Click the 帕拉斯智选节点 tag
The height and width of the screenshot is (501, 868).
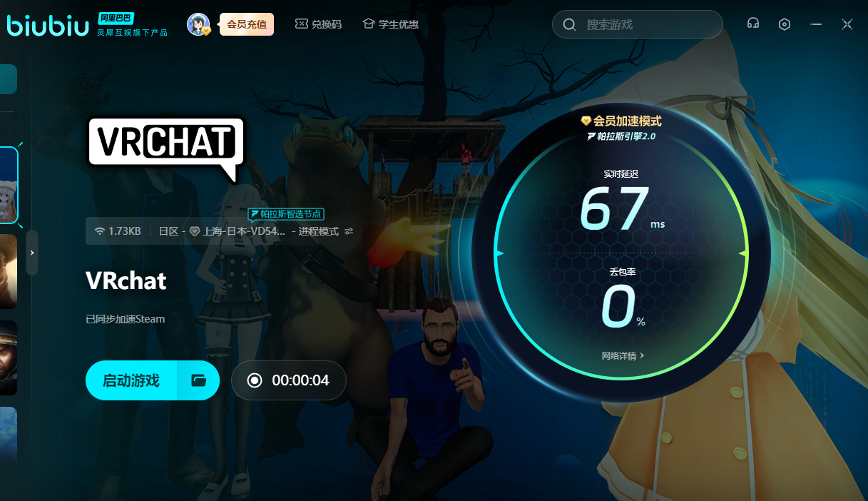coord(286,213)
